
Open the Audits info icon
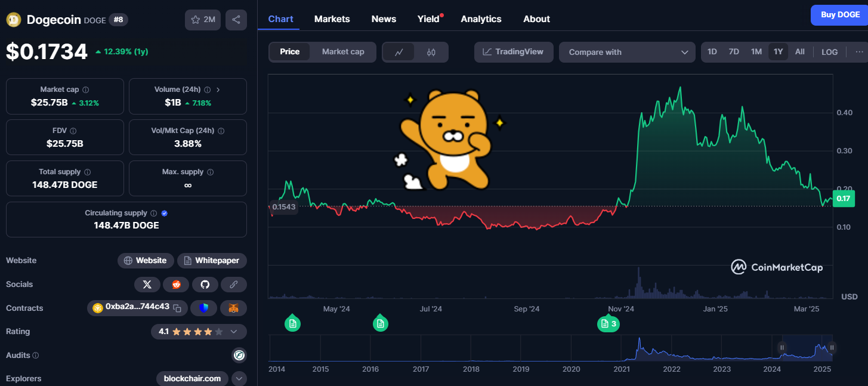(x=35, y=356)
